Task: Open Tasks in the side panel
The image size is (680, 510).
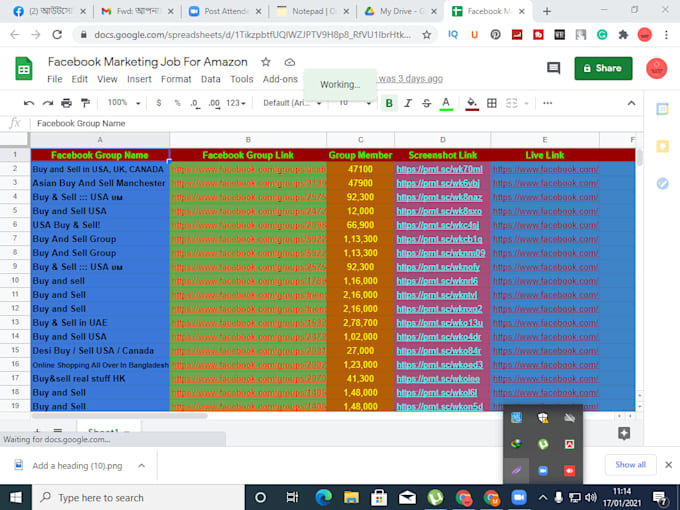Action: (662, 183)
